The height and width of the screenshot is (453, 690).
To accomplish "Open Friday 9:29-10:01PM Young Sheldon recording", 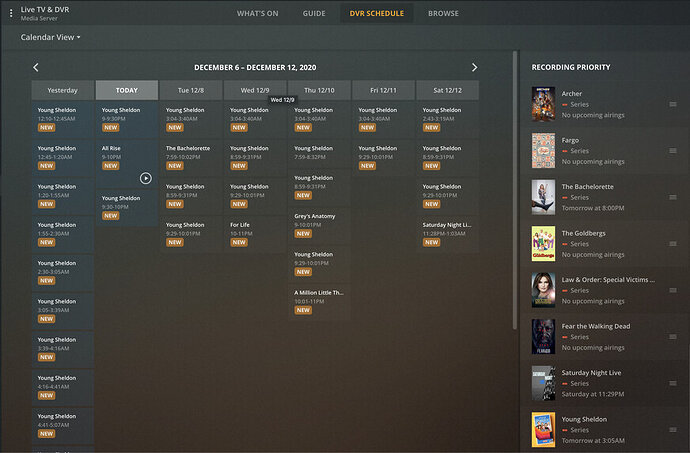I will point(383,158).
